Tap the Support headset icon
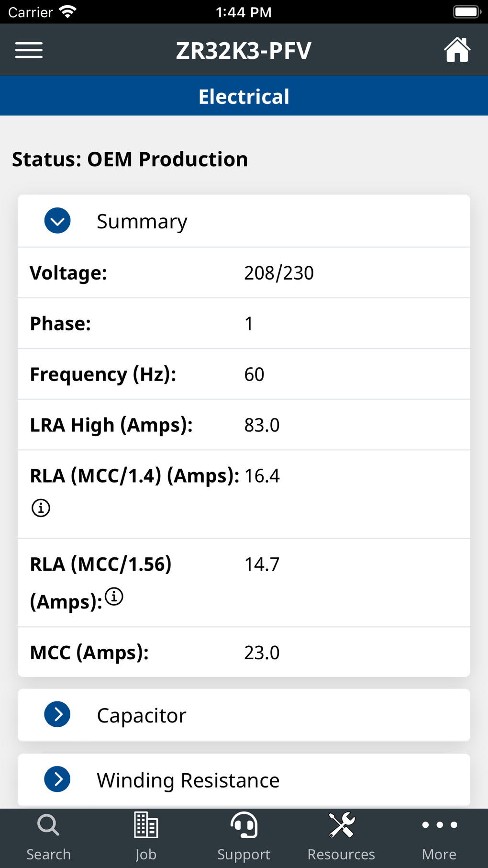The height and width of the screenshot is (868, 488). (244, 825)
